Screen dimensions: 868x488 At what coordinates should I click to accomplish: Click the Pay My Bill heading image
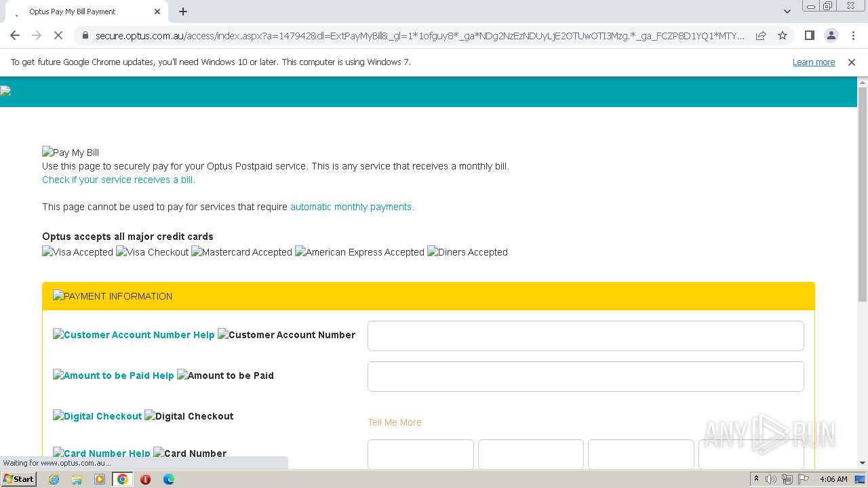[x=71, y=152]
